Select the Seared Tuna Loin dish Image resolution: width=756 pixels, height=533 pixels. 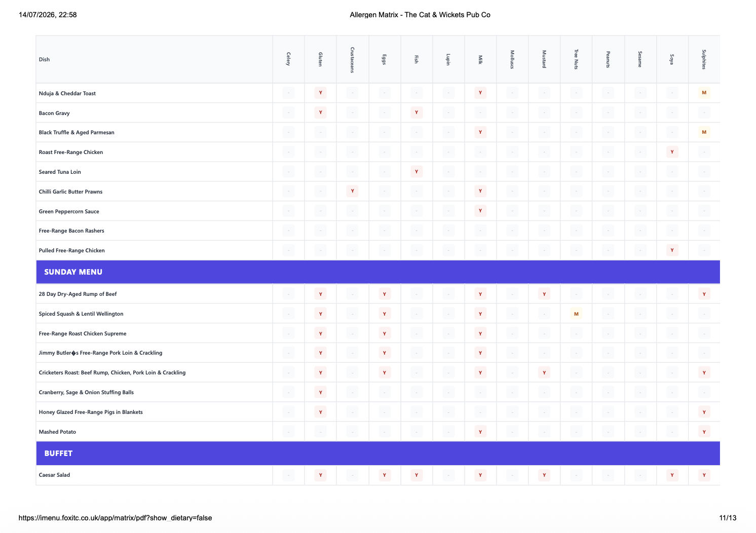point(60,172)
